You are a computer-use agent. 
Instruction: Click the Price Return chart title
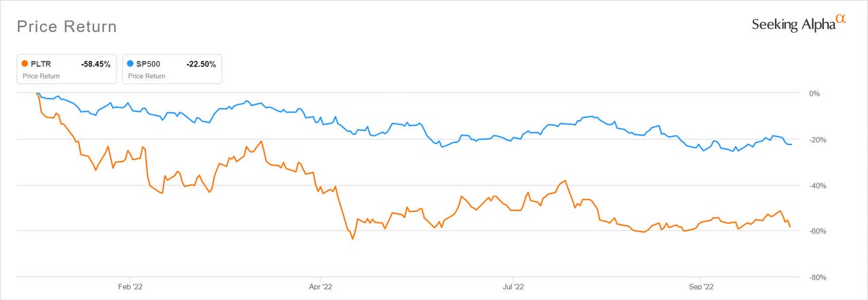tap(66, 26)
